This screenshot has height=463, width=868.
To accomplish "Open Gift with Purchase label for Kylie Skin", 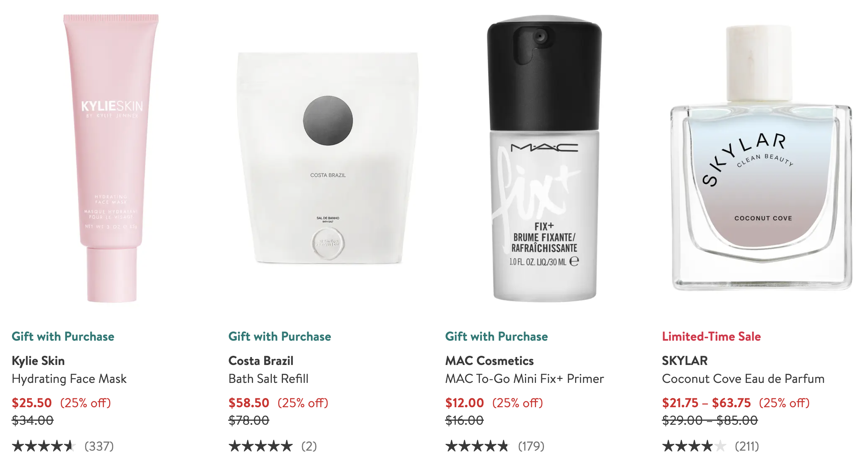I will click(63, 336).
